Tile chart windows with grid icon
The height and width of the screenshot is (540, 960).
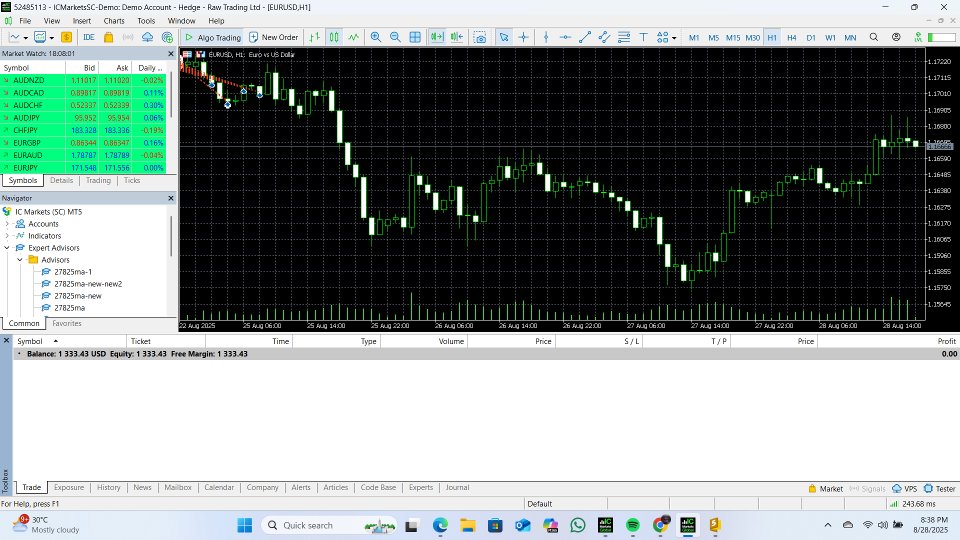pyautogui.click(x=415, y=37)
